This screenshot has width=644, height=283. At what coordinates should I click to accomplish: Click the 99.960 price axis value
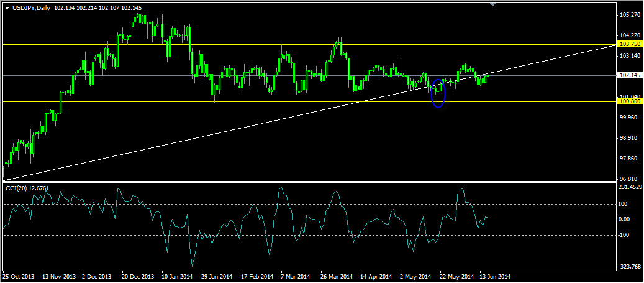[x=630, y=118]
